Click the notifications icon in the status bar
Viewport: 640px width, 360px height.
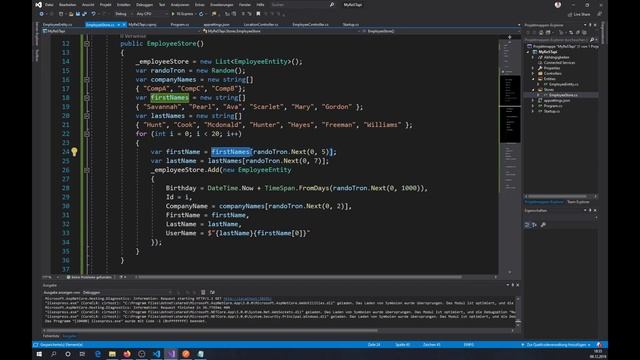pyautogui.click(x=599, y=345)
